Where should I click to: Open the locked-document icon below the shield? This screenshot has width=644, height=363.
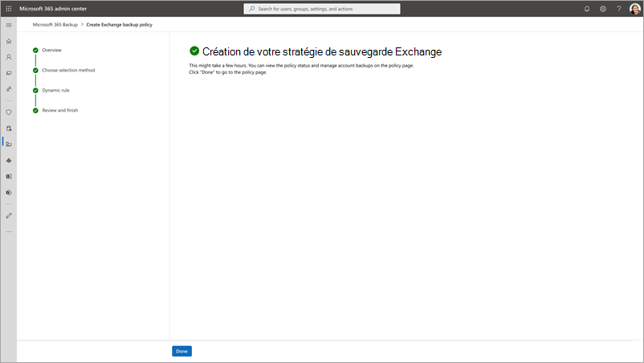point(9,128)
